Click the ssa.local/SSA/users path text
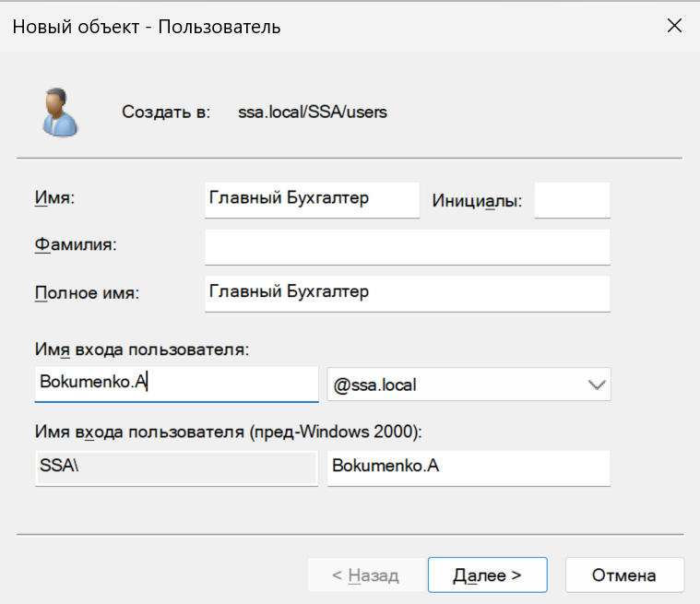 313,113
